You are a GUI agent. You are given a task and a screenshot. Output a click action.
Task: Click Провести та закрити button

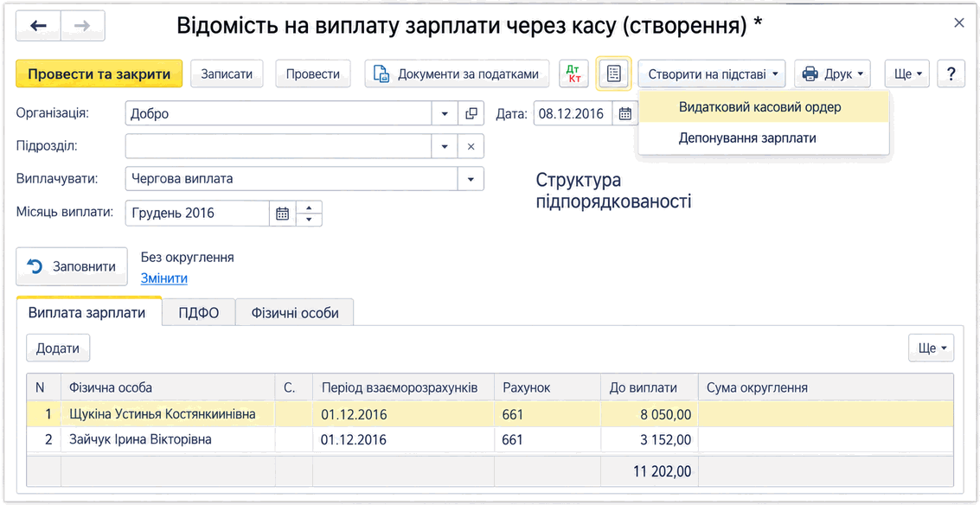coord(99,74)
